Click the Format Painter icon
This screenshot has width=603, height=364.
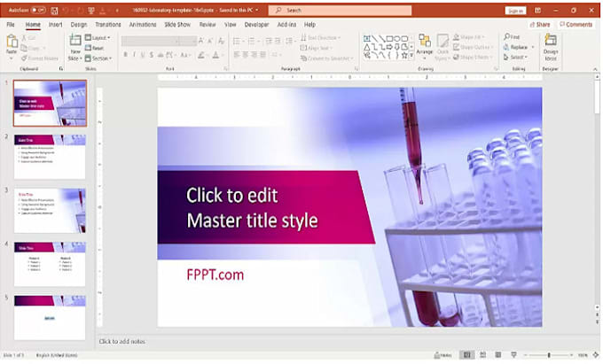point(24,58)
